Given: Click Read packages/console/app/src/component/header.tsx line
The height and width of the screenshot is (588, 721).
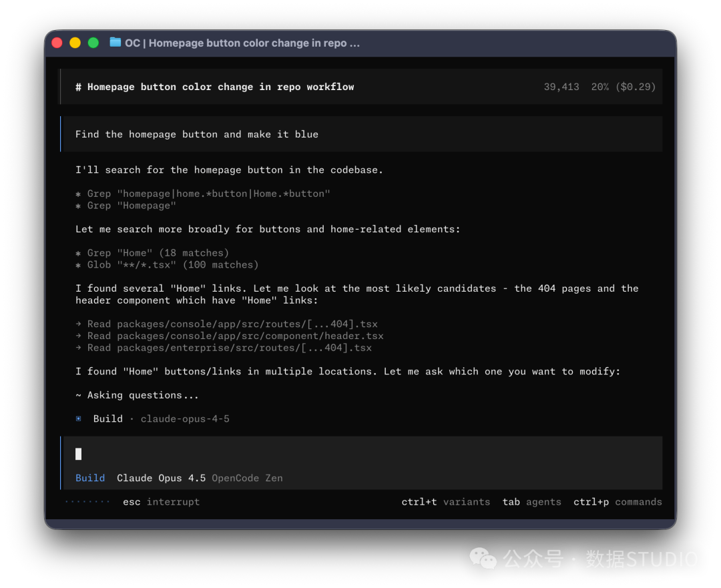Looking at the screenshot, I should click(230, 336).
